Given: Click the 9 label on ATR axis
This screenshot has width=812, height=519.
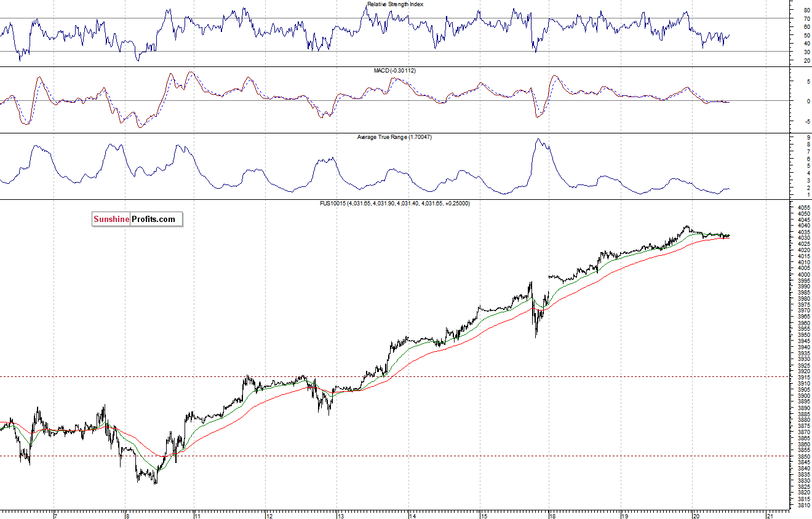Looking at the screenshot, I should click(808, 138).
